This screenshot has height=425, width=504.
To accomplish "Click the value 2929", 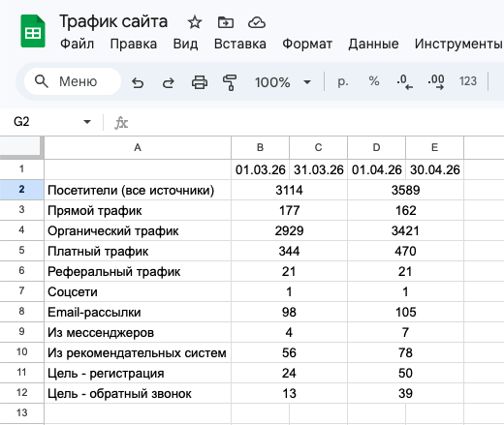I will coord(289,230).
